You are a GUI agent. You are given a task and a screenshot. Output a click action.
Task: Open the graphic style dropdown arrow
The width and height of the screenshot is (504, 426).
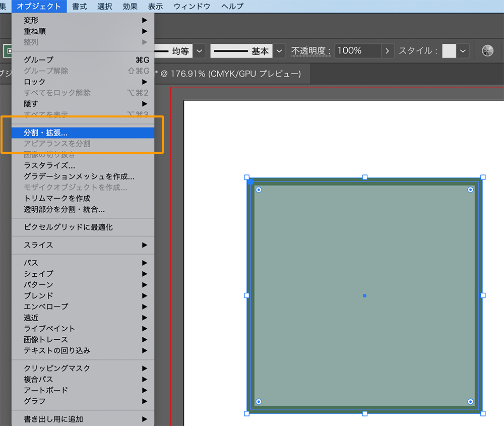pos(463,51)
